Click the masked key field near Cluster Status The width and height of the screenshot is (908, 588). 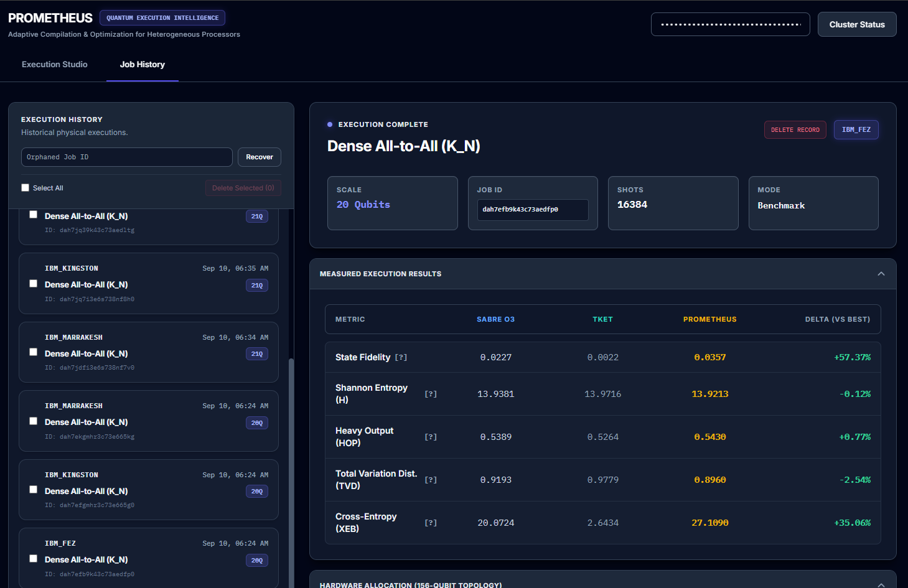pyautogui.click(x=731, y=24)
